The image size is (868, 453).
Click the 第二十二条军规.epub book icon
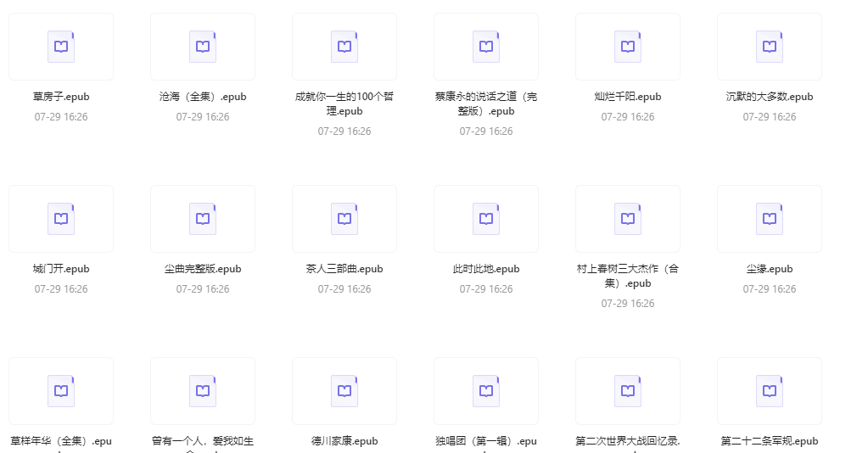tap(770, 391)
